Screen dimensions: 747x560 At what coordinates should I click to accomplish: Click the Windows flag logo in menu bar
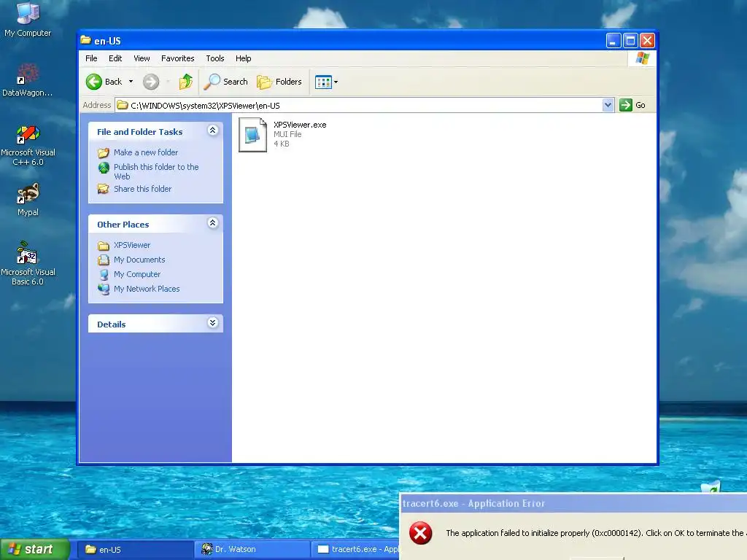click(x=642, y=58)
